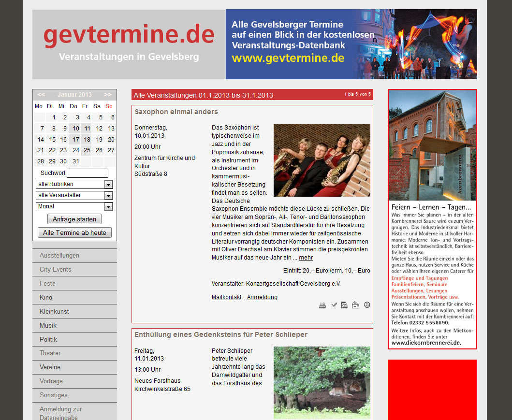Click the smiley face icon for Saxophon event
512x420 pixels.
click(367, 305)
